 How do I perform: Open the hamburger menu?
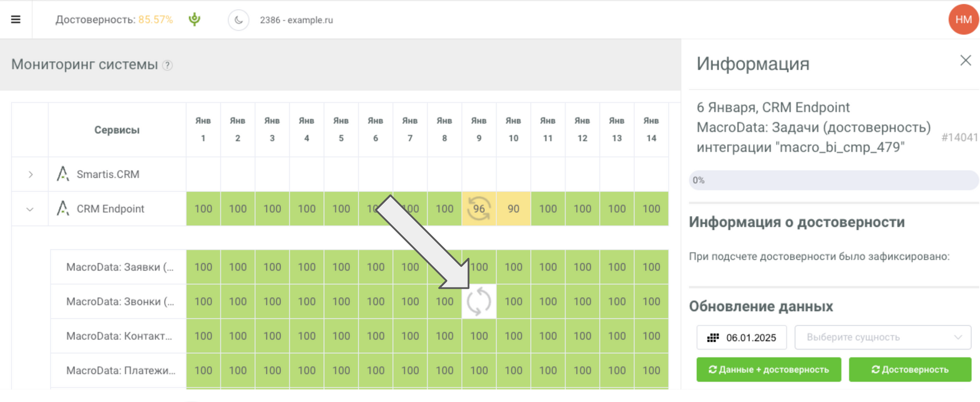click(16, 20)
